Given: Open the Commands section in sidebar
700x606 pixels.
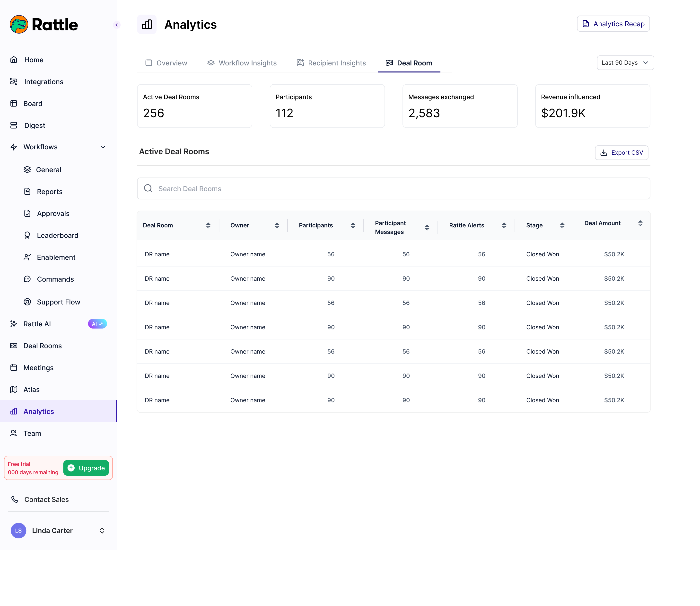Looking at the screenshot, I should [55, 279].
